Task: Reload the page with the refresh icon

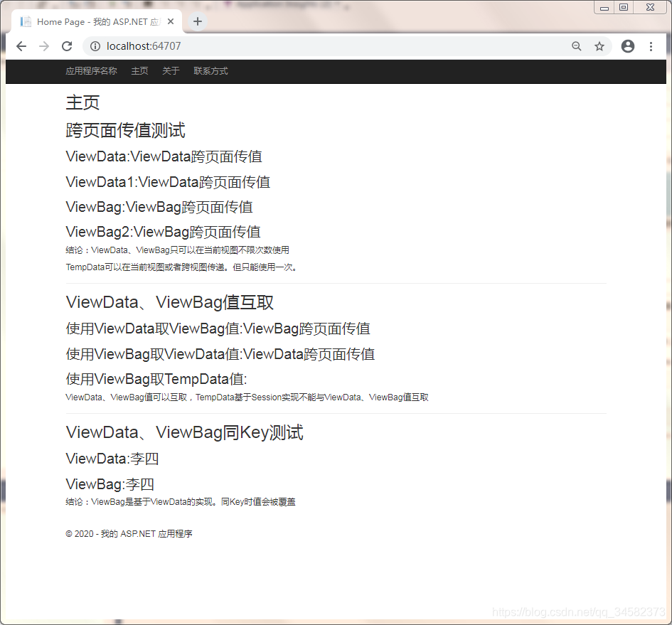Action: 67,46
